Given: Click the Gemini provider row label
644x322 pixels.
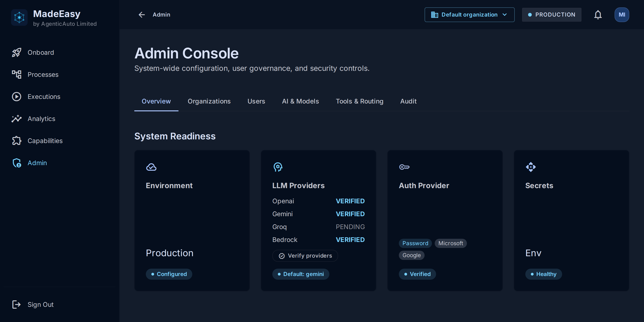Looking at the screenshot, I should coord(282,214).
